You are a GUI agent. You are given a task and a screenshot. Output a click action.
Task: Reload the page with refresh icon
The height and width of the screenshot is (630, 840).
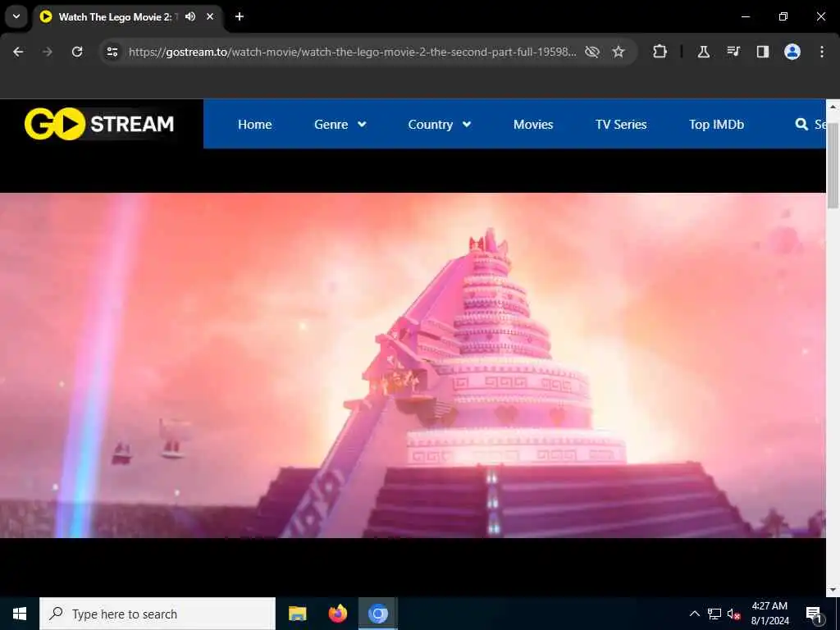77,52
